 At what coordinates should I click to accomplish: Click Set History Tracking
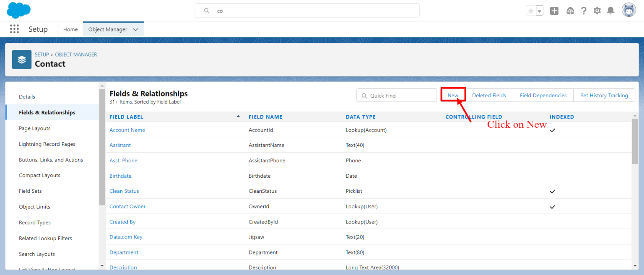[x=604, y=95]
